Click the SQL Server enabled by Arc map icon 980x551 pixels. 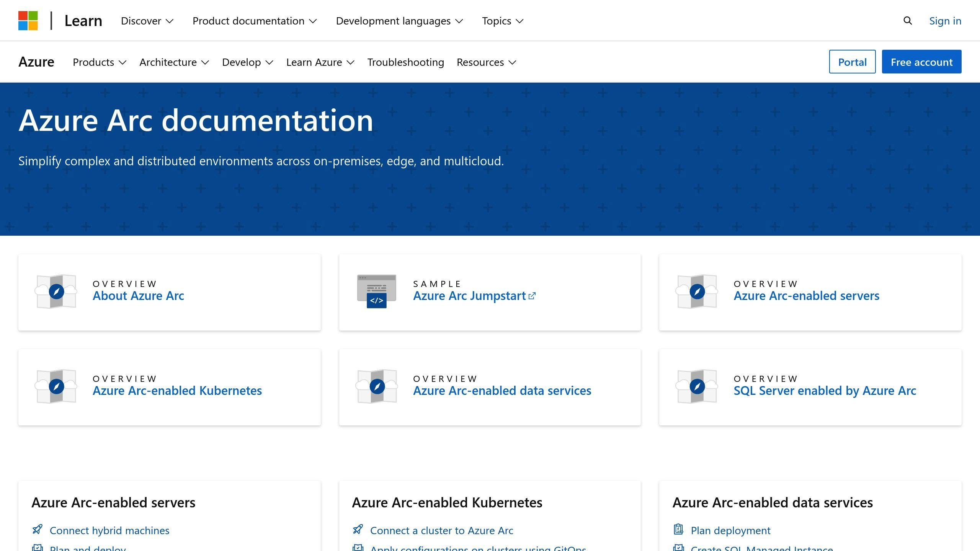(697, 386)
